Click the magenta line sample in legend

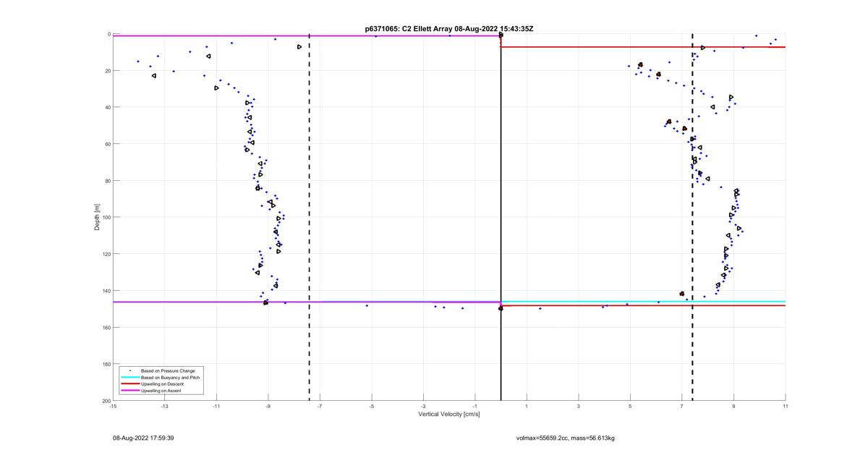[x=129, y=390]
